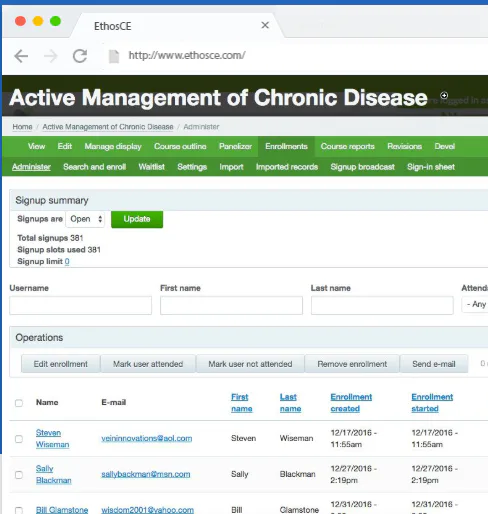Screen dimensions: 488x514
Task: Open Course reports tab
Action: tap(348, 146)
